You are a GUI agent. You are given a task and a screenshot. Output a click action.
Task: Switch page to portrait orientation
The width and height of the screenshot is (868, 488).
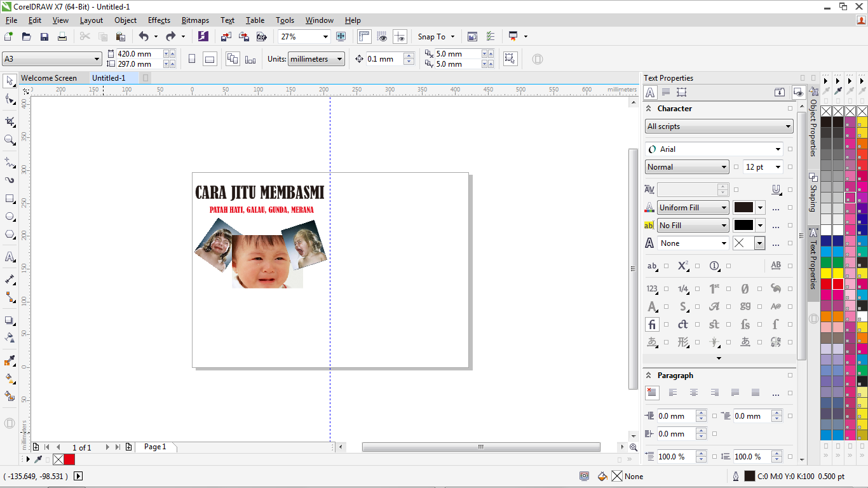click(x=192, y=59)
